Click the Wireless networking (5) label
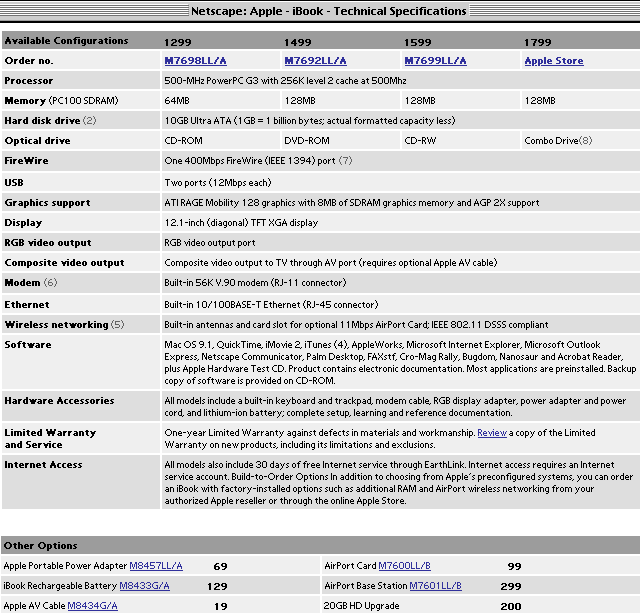Image resolution: width=640 pixels, height=614 pixels. click(x=64, y=325)
